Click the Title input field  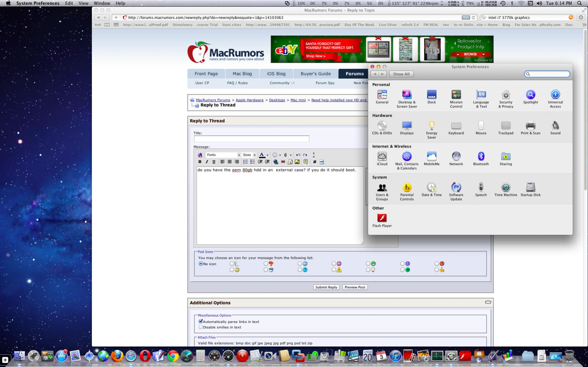tap(252, 139)
